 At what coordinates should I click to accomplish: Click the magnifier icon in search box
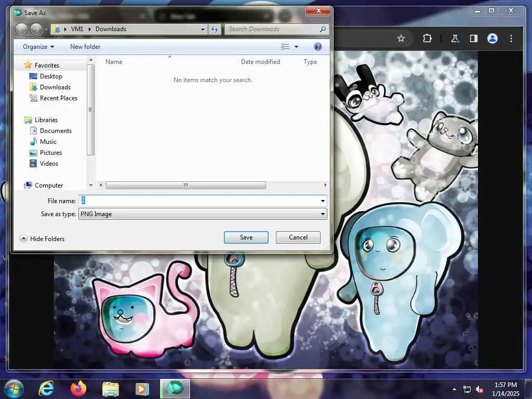coord(323,29)
